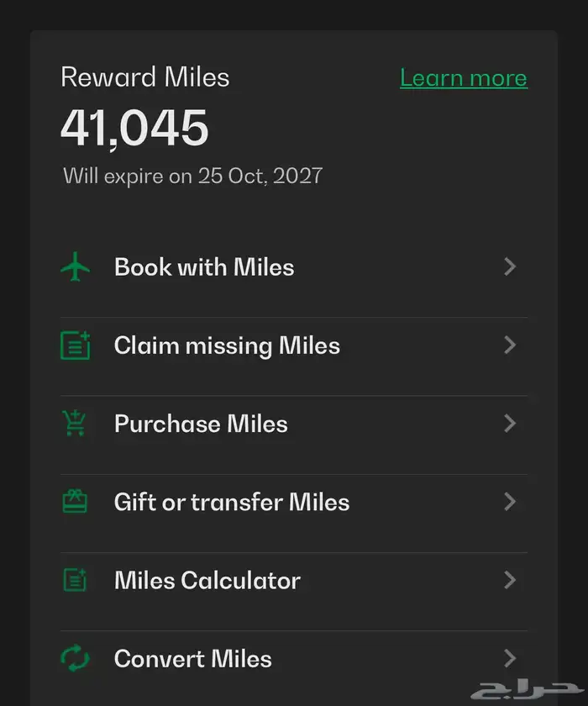Tap the shopping cart Purchase Miles icon
The image size is (588, 706).
click(x=76, y=424)
